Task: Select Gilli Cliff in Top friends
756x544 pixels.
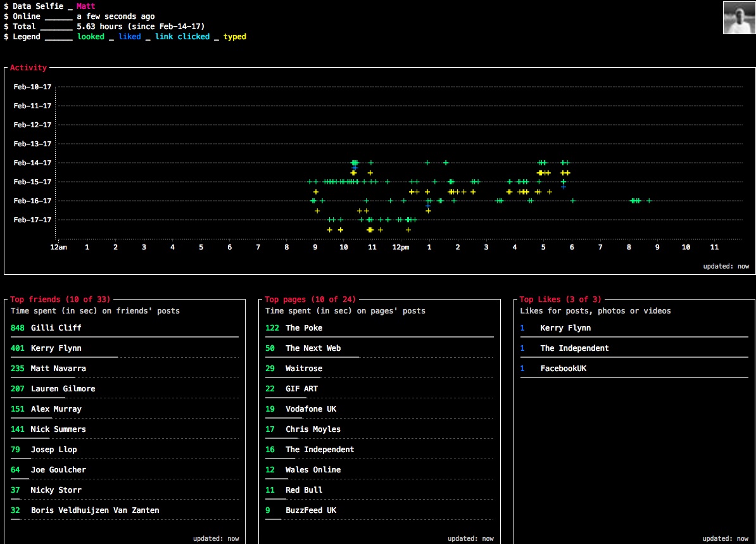Action: click(56, 328)
